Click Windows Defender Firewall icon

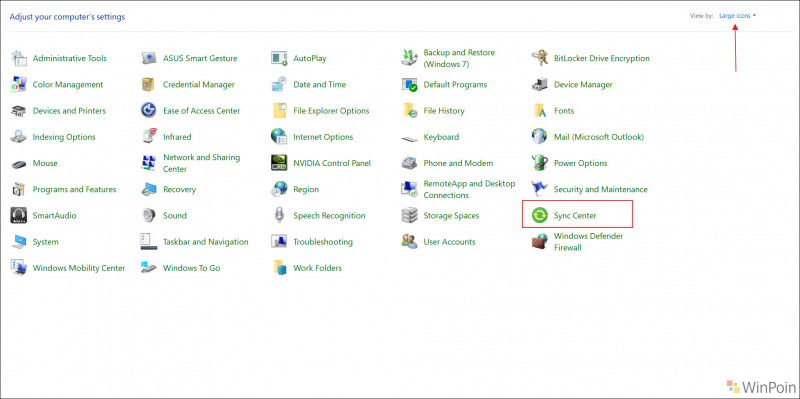[539, 242]
